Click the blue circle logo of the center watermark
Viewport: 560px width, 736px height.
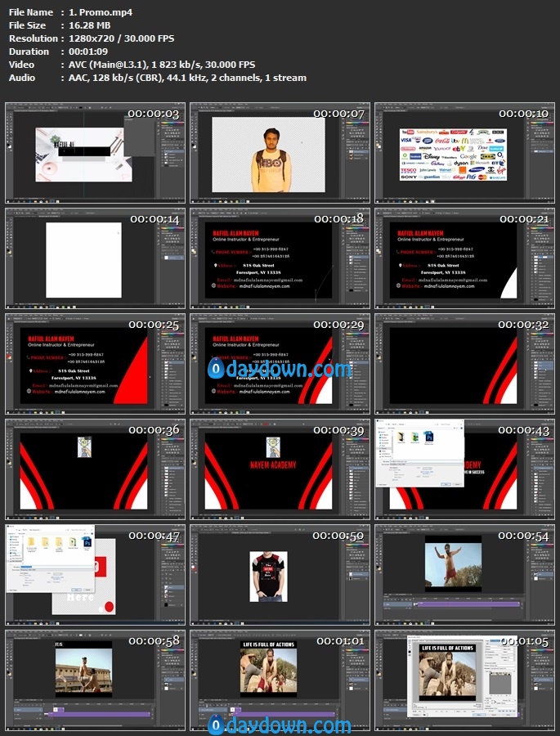click(x=216, y=370)
